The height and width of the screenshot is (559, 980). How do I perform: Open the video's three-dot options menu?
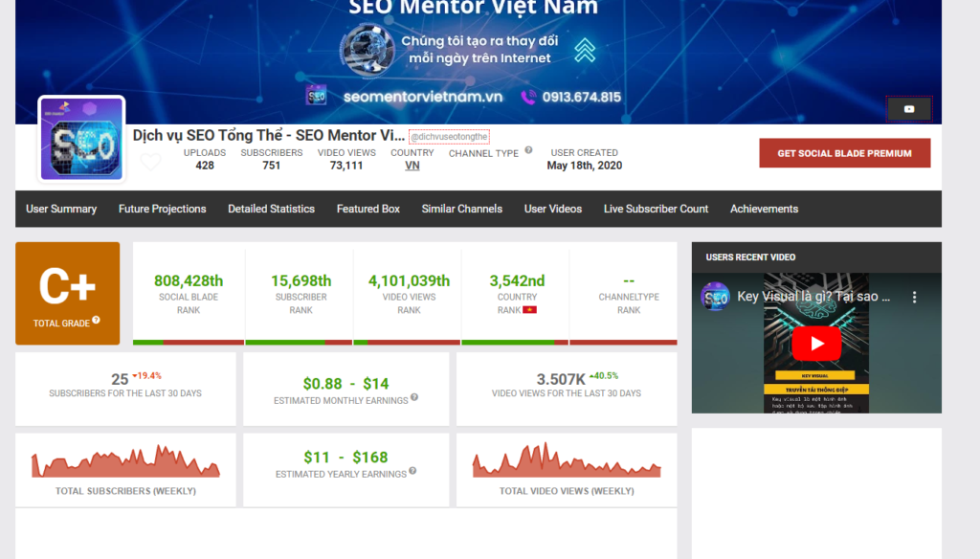[914, 297]
